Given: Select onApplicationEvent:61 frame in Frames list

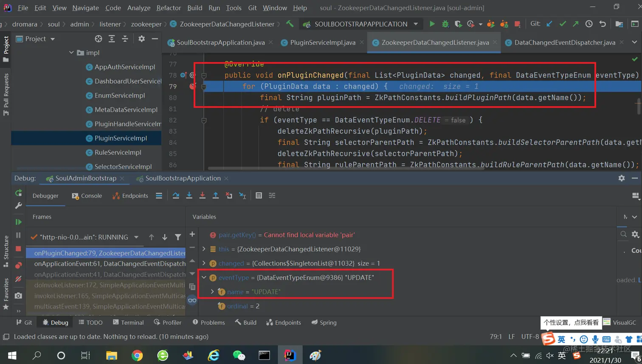Looking at the screenshot, I should pyautogui.click(x=110, y=263).
